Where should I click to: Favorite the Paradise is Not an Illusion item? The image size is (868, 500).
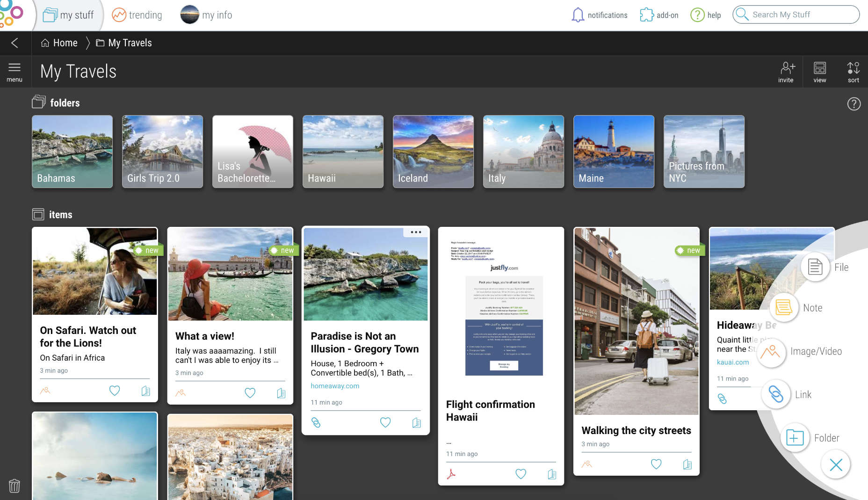385,422
